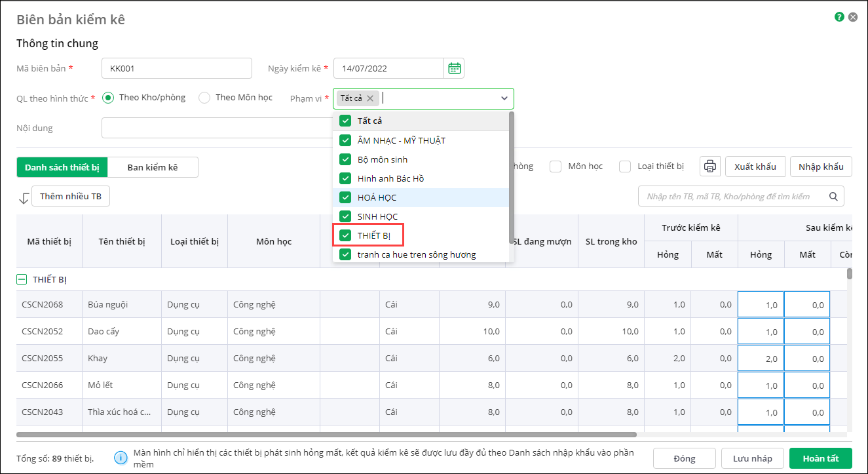Screen dimensions: 868x474
Task: Click the blue info icon at the bottom
Action: [120, 458]
